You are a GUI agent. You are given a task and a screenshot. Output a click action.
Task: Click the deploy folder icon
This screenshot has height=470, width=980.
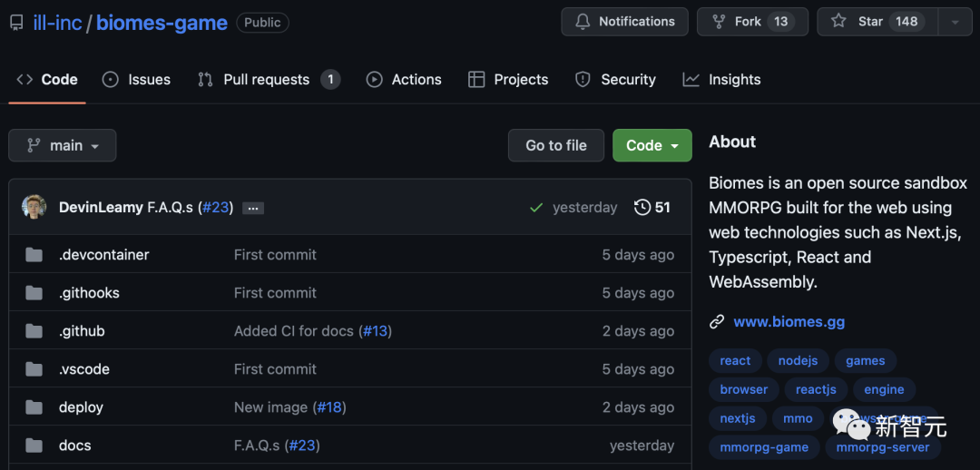coord(34,407)
